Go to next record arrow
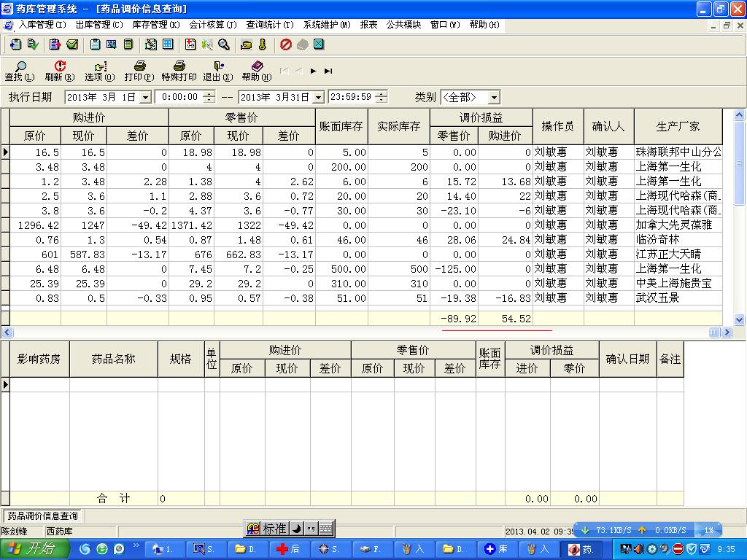The width and height of the screenshot is (747, 560). pos(313,71)
